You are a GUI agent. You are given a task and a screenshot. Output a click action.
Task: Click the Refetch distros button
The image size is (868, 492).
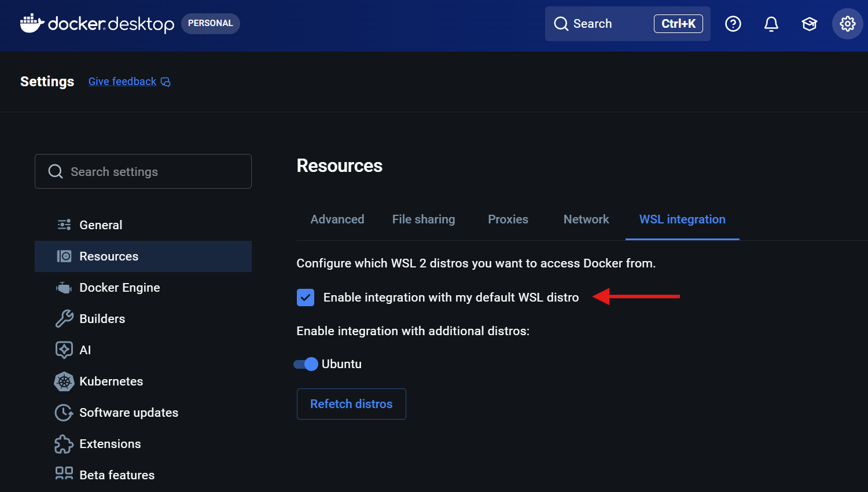tap(351, 404)
